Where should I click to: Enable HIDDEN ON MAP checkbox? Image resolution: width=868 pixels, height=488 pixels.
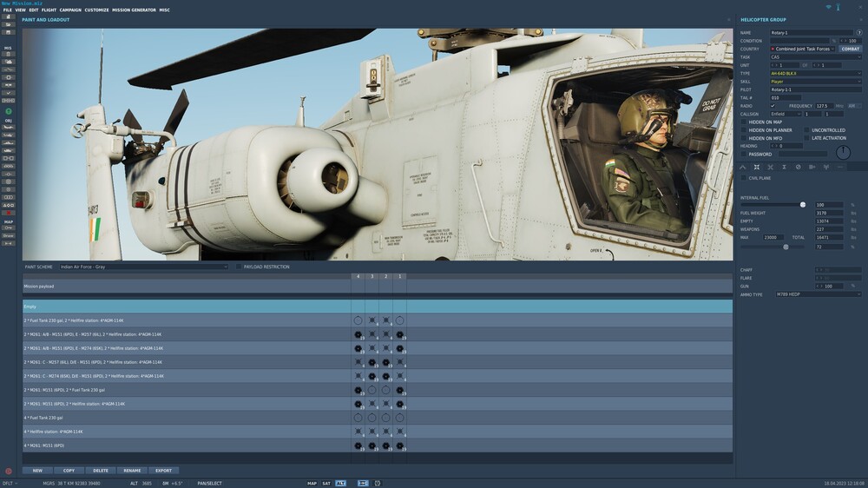pos(744,122)
